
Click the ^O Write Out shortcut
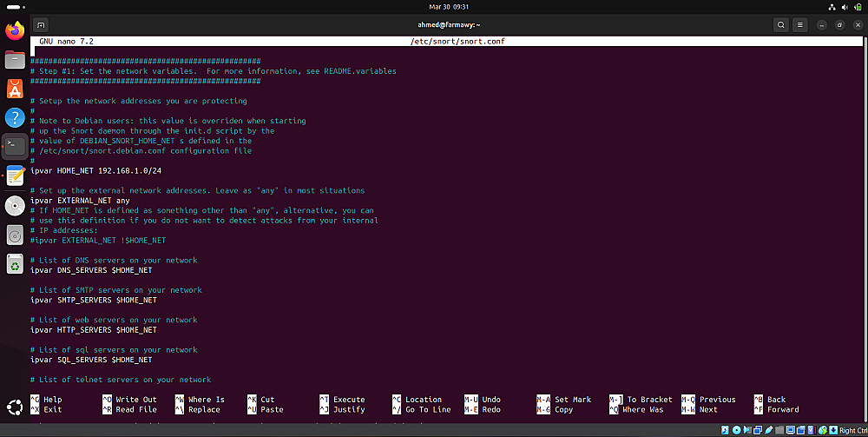[x=129, y=400]
